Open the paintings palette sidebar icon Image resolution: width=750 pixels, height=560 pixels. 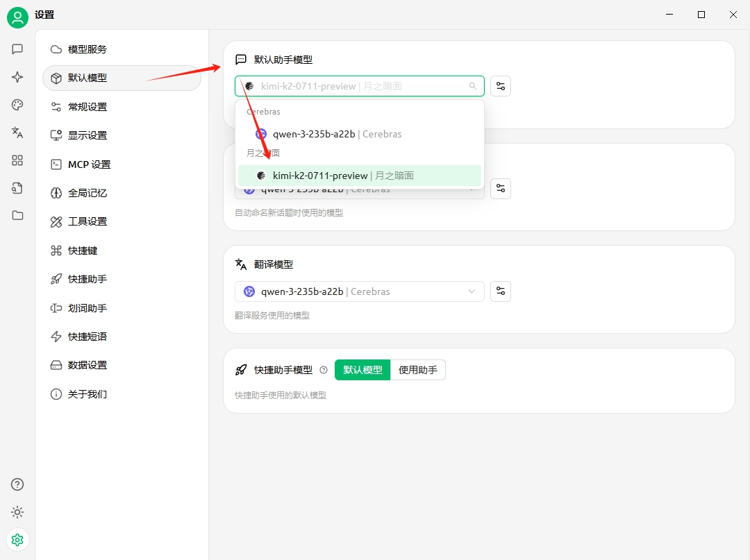(x=17, y=105)
